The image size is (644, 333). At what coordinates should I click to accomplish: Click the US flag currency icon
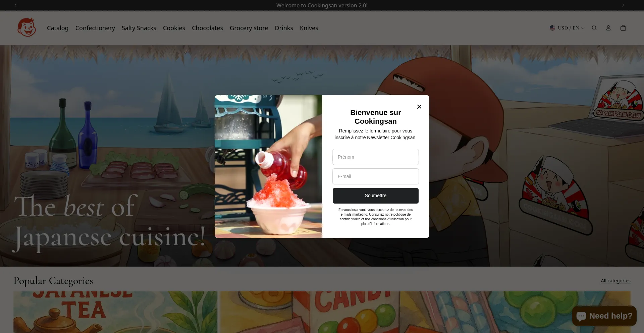(x=552, y=28)
